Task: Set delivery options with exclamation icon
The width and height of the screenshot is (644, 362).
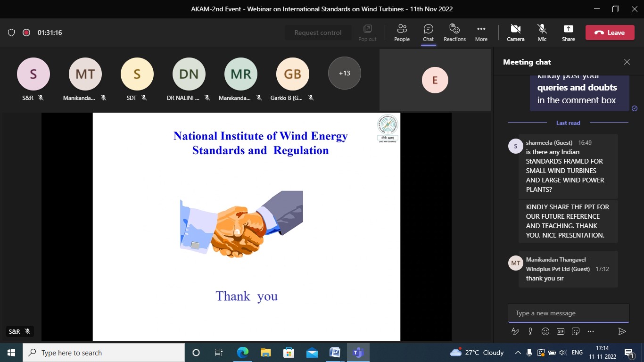Action: [x=530, y=331]
